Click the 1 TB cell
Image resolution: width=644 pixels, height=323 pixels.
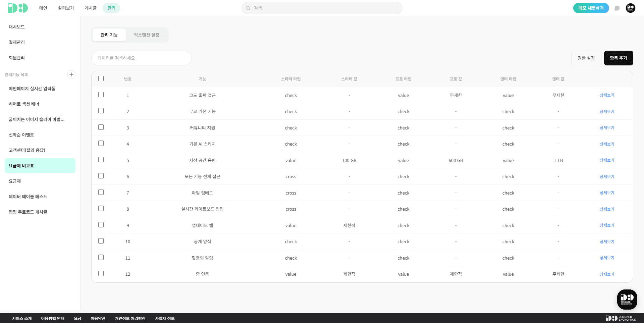[558, 160]
